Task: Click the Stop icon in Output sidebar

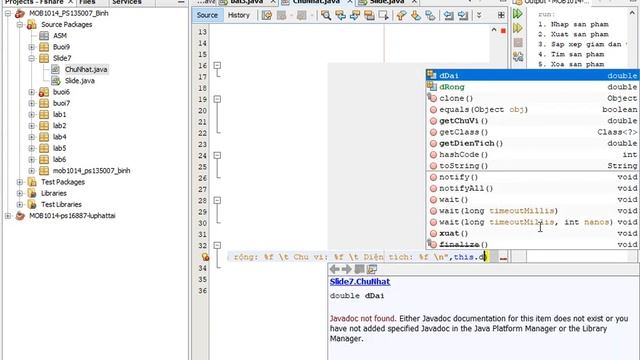Action: coord(518,42)
